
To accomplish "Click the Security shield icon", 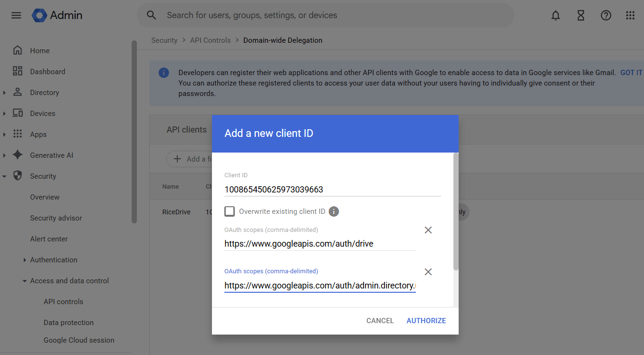I will click(x=18, y=176).
